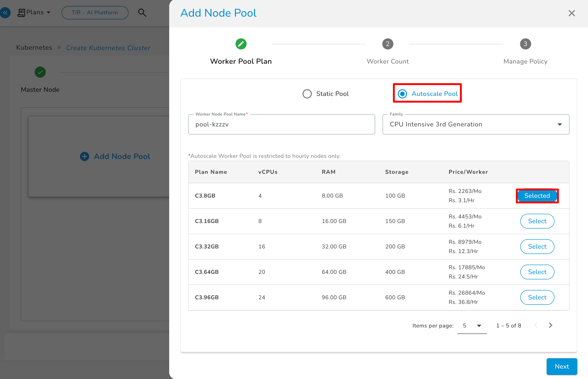This screenshot has height=379, width=588.
Task: Click the Rs. 6.1/Hr price text
Action: (461, 226)
